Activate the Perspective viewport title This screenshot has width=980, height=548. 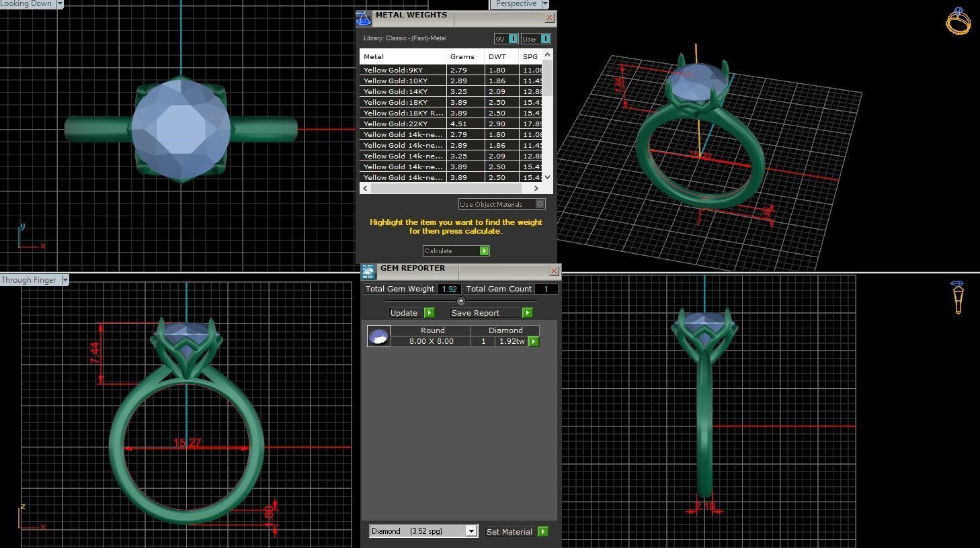[516, 4]
